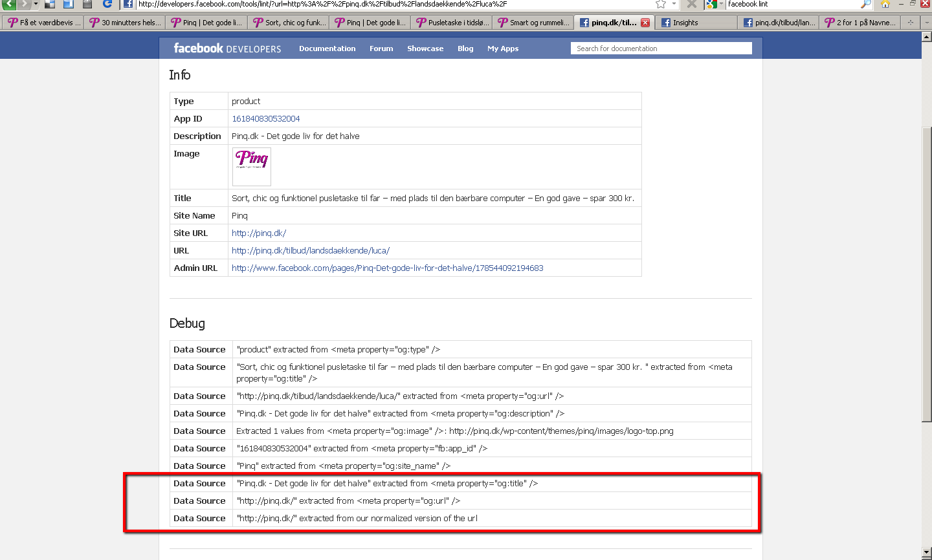The width and height of the screenshot is (932, 560).
Task: Switch to the 'pinq.dk/tilbud/lan...' tab
Action: 778,23
